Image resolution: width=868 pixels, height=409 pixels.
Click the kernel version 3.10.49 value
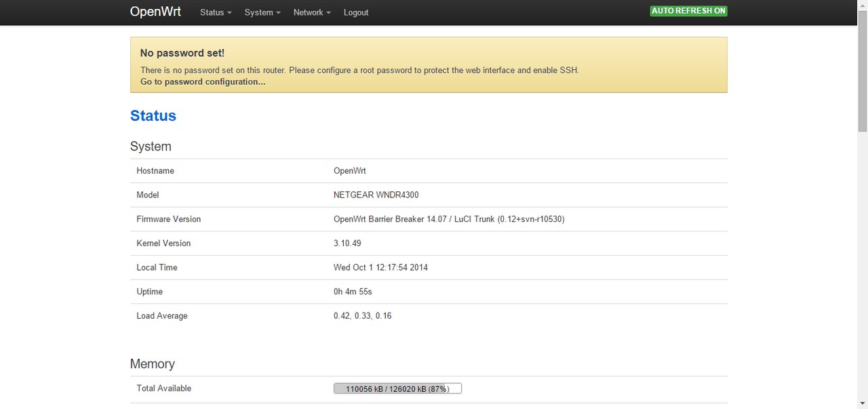[347, 243]
